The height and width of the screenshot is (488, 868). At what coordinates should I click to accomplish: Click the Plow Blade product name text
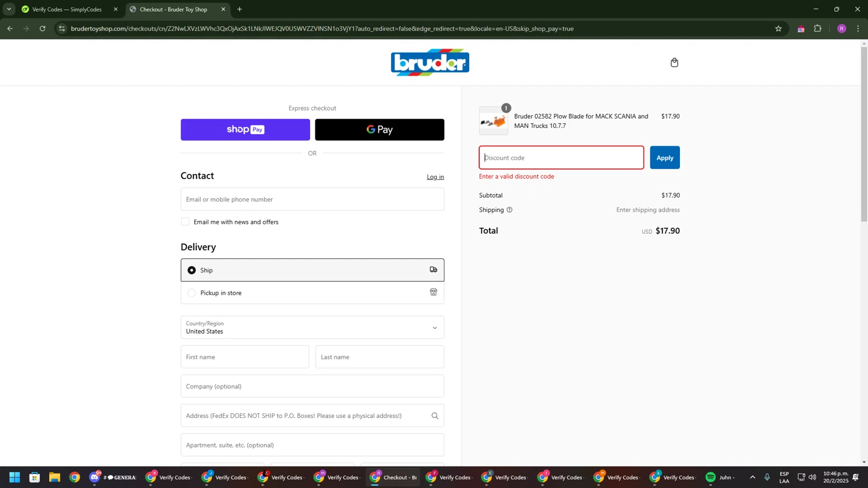point(581,121)
